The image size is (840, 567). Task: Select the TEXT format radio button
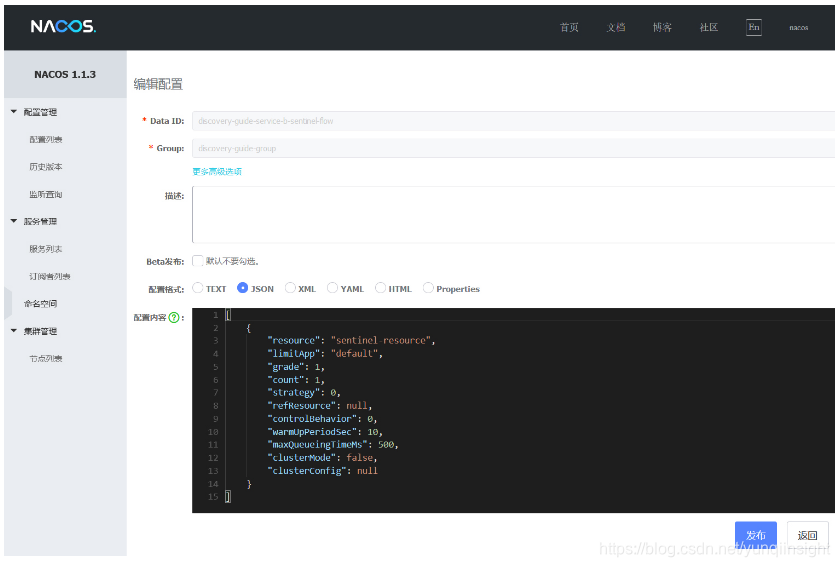point(198,288)
